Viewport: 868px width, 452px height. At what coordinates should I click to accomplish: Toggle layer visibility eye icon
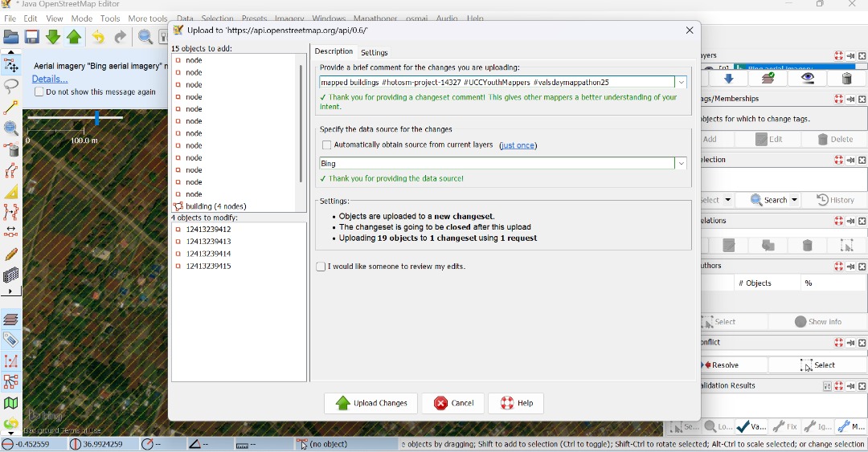(x=808, y=79)
